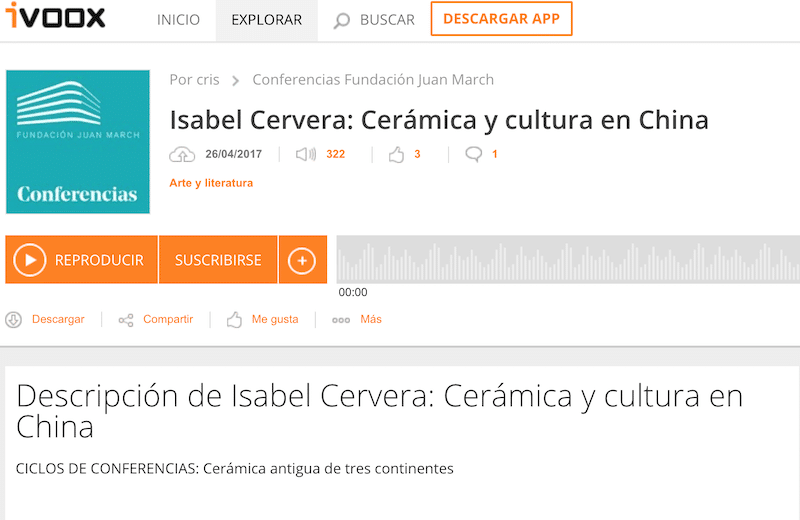Click the thumbs-up likes count icon

[x=396, y=154]
